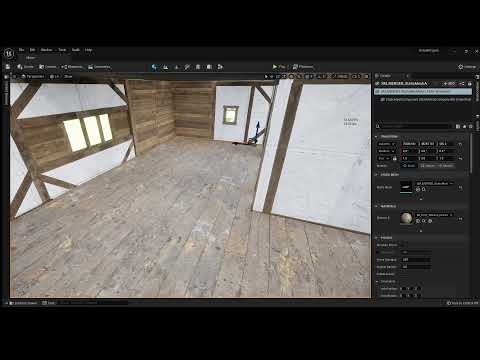Click the Element 0 material sphere thumbnail

(x=406, y=218)
